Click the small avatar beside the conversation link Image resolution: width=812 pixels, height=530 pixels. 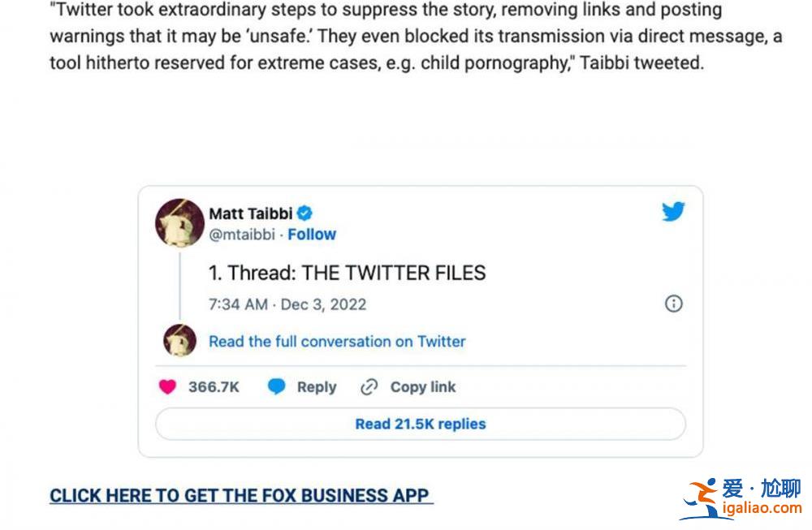(x=179, y=341)
